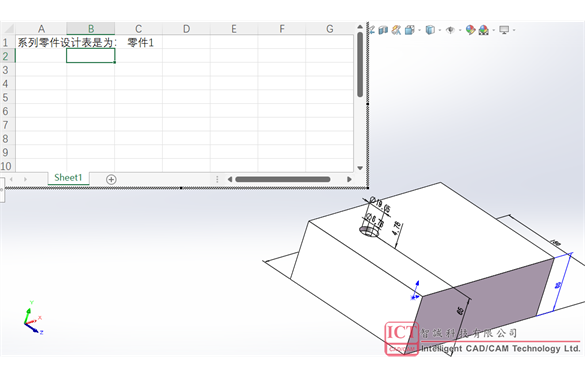Select column F header
The width and height of the screenshot is (585, 377).
282,29
